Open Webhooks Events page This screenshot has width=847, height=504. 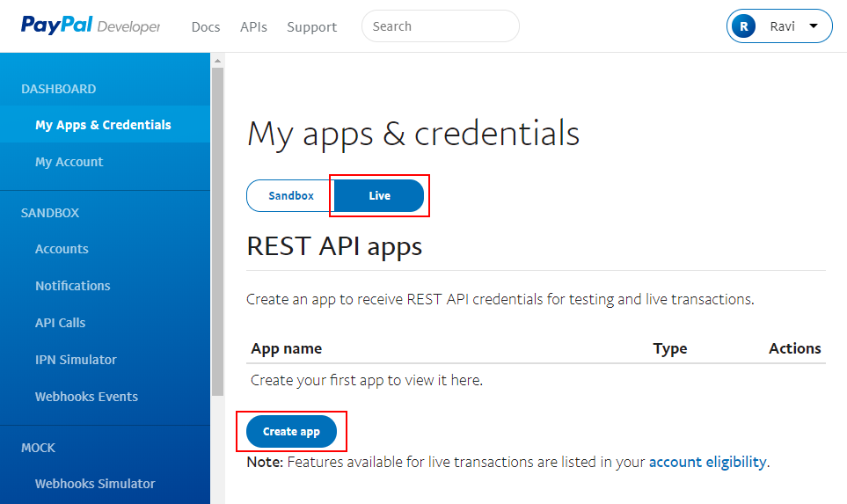coord(86,397)
